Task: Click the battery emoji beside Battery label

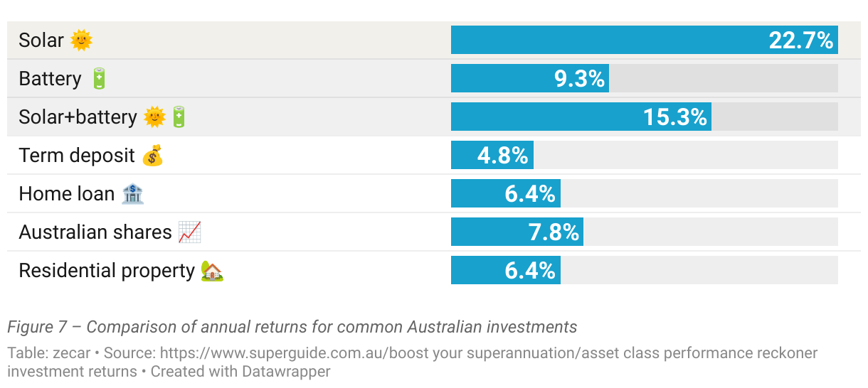Action: point(99,79)
